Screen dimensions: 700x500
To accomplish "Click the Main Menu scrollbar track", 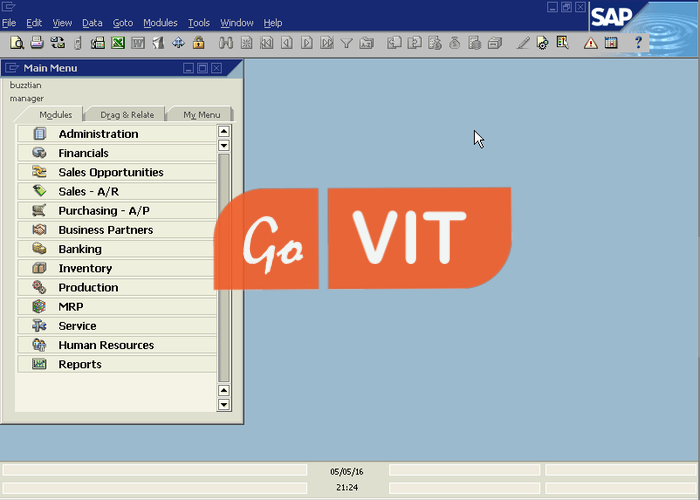I will click(224, 270).
